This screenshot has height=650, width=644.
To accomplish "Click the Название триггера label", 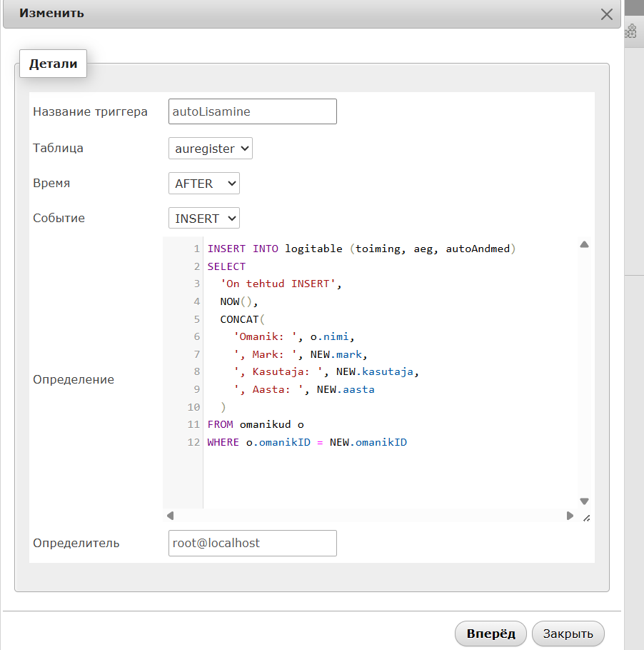I will (90, 112).
